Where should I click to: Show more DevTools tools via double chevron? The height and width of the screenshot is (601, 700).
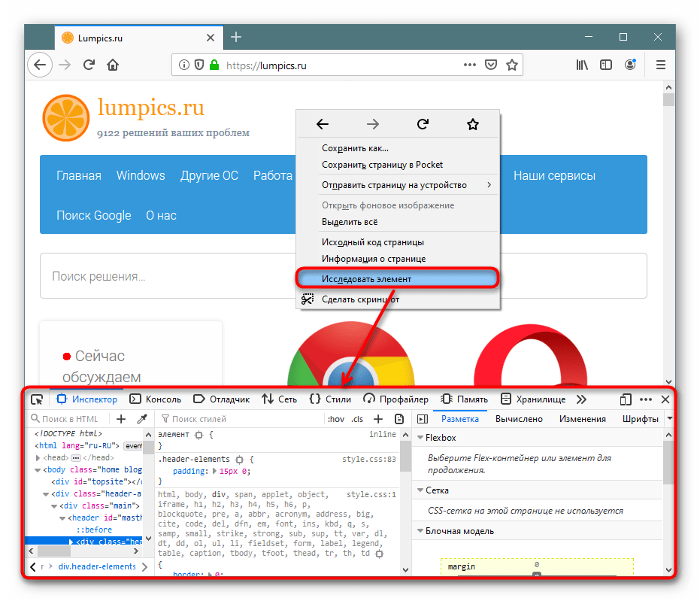click(581, 399)
